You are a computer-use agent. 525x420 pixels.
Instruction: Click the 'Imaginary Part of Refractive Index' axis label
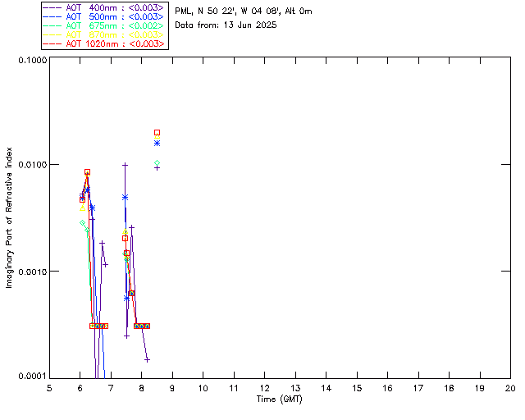pyautogui.click(x=9, y=217)
